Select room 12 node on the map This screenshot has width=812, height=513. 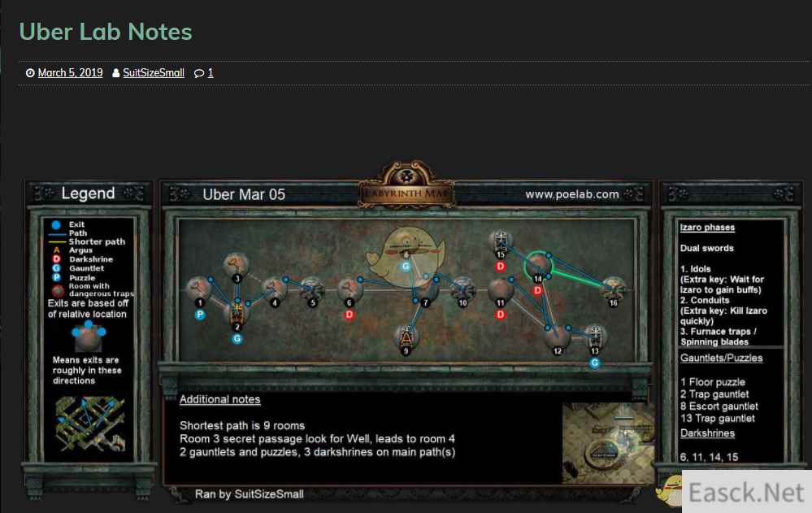coord(558,337)
